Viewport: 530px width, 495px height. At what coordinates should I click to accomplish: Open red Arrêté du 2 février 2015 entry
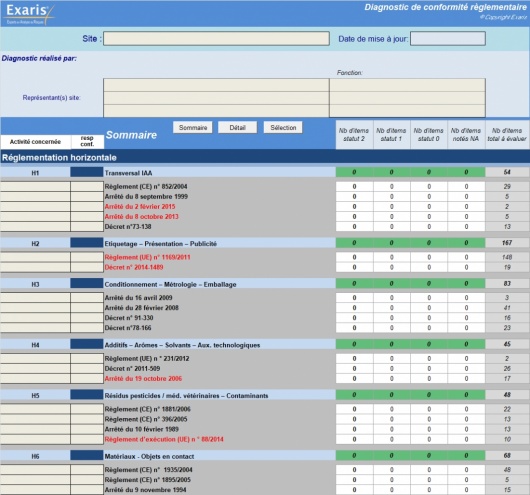(x=140, y=207)
